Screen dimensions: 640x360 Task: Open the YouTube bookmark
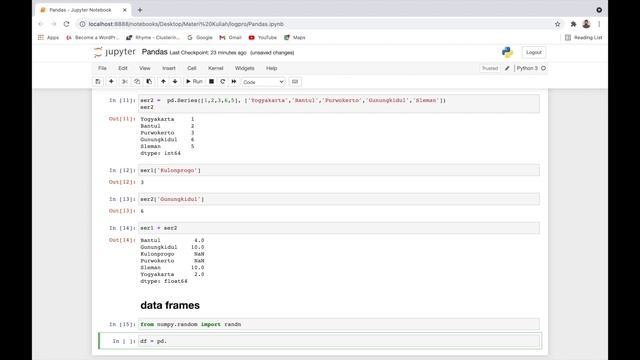[x=262, y=38]
